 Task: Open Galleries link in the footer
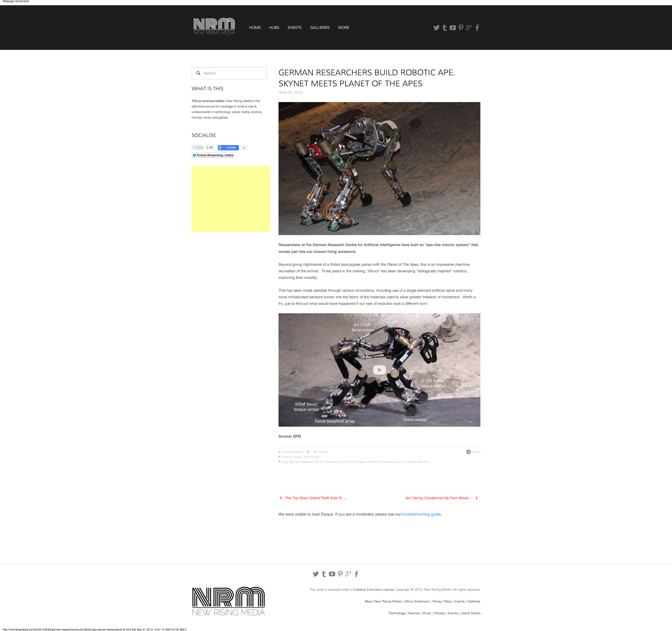[x=474, y=601]
